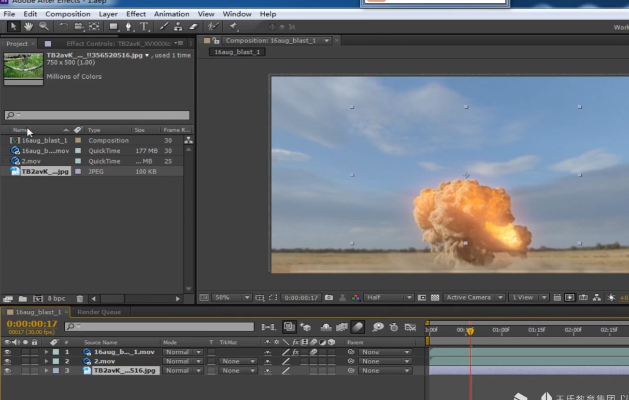Select the Hand tool
This screenshot has width=629, height=400.
(x=28, y=27)
